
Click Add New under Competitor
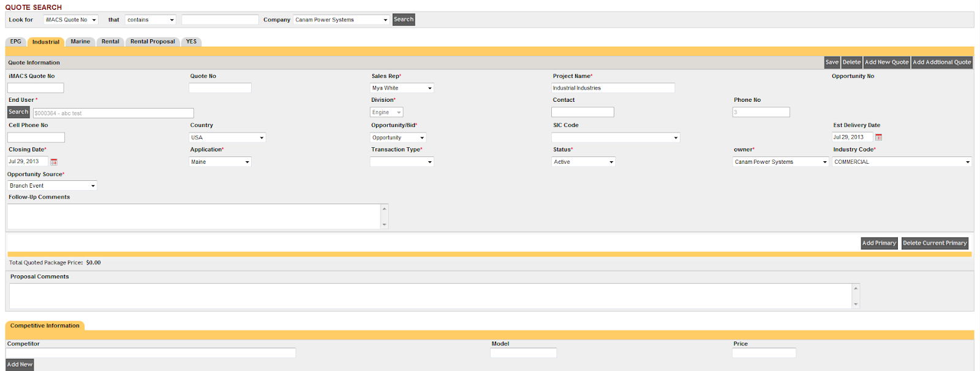(20, 365)
